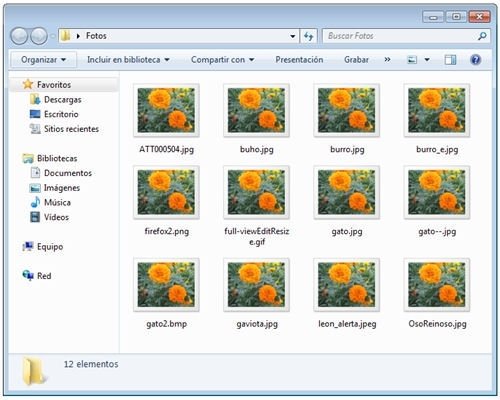Image resolution: width=500 pixels, height=400 pixels.
Task: Open the Organizar dropdown menu
Action: (43, 60)
